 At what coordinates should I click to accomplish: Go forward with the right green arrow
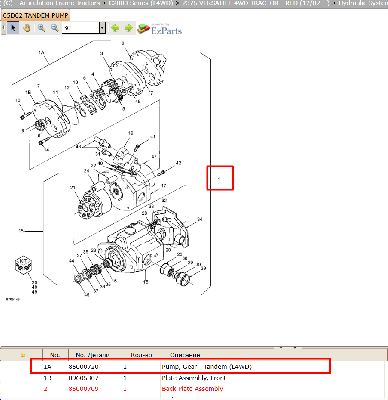pos(129,28)
